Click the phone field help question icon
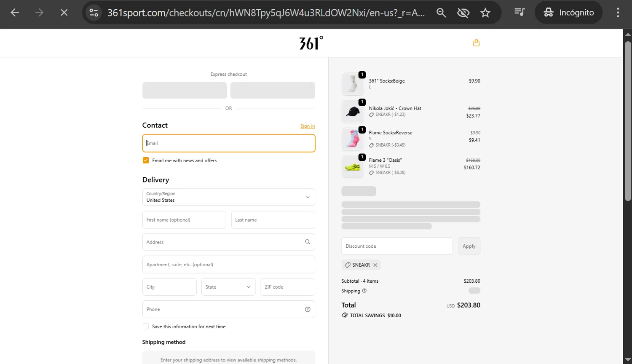The height and width of the screenshot is (364, 632). (308, 309)
